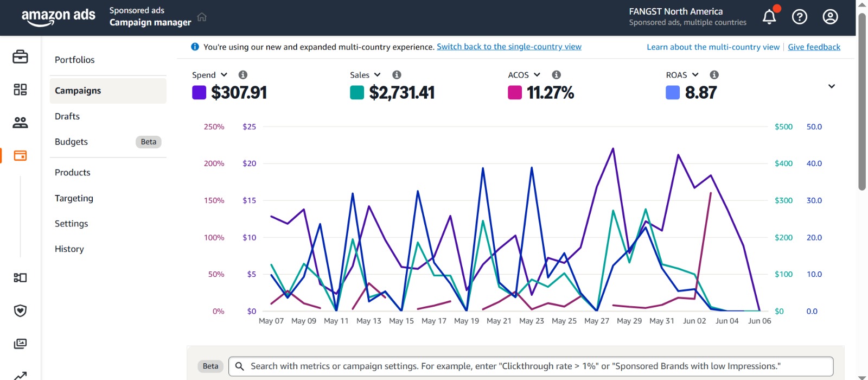Open the Targeting menu item
Screen dimensions: 868x380
click(x=74, y=198)
